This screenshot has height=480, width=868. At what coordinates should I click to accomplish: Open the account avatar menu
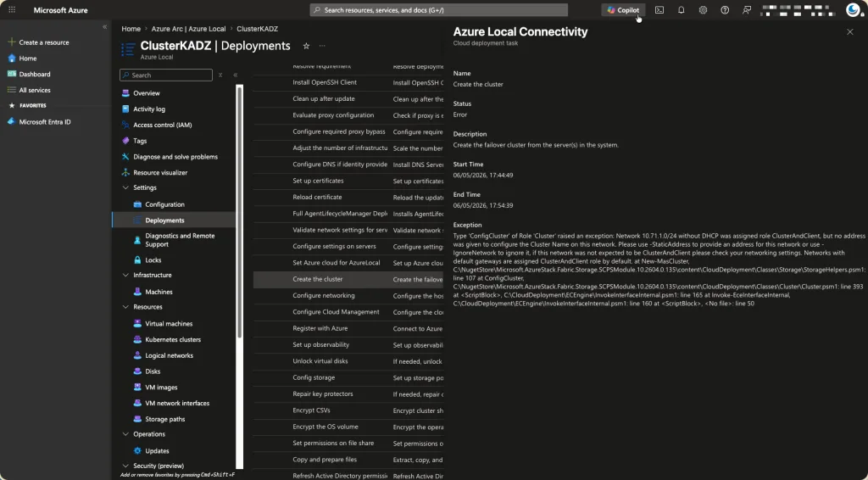pyautogui.click(x=853, y=9)
